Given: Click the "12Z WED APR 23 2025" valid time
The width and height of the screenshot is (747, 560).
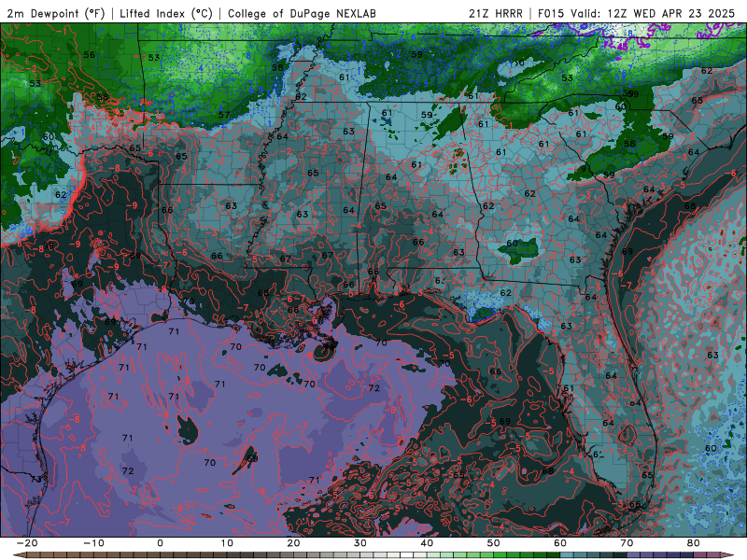Looking at the screenshot, I should (671, 13).
